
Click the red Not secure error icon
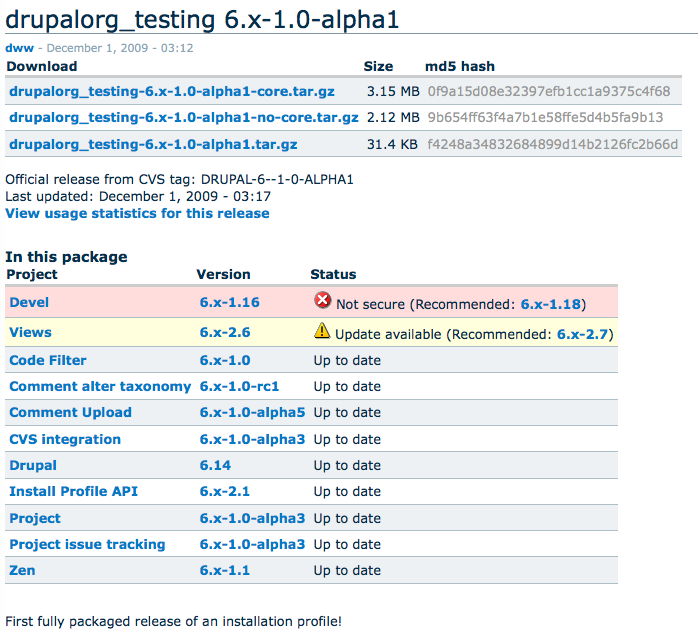coord(322,300)
